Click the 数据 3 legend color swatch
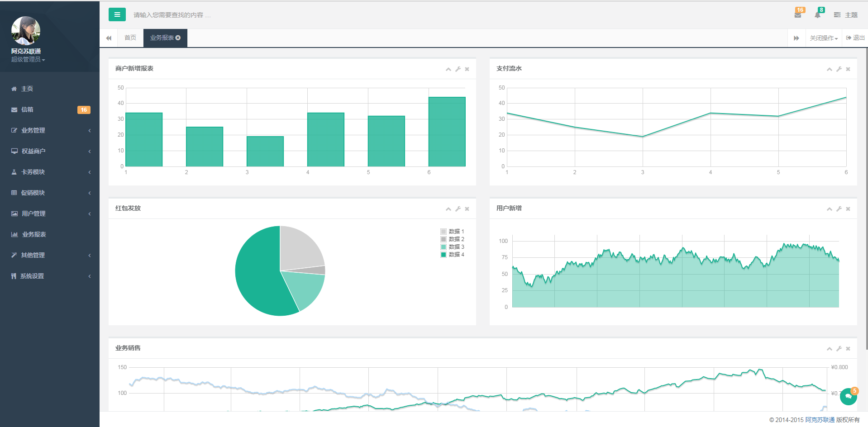This screenshot has height=427, width=868. pyautogui.click(x=444, y=247)
